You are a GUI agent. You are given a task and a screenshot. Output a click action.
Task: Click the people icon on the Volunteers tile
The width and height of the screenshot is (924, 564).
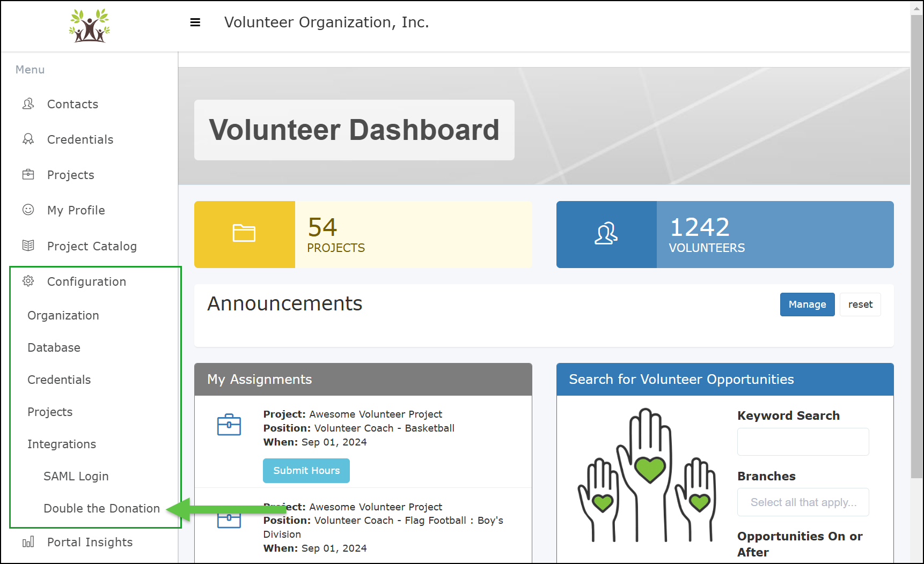[x=606, y=234]
